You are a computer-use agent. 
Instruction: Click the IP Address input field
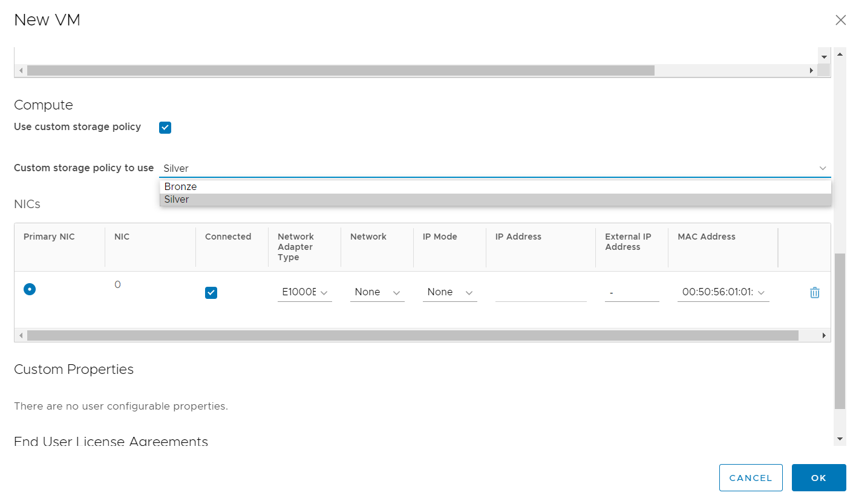(x=540, y=293)
